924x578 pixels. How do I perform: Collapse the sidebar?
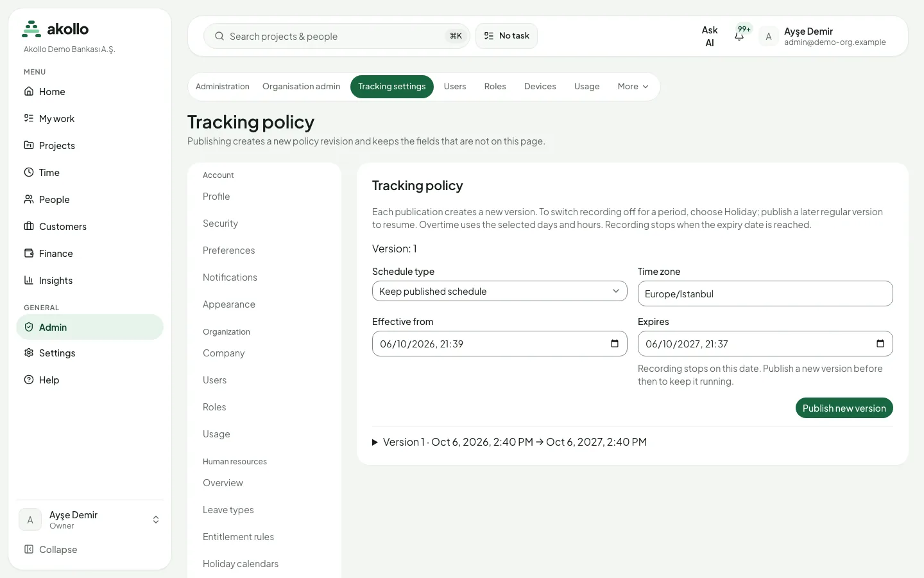click(x=90, y=550)
